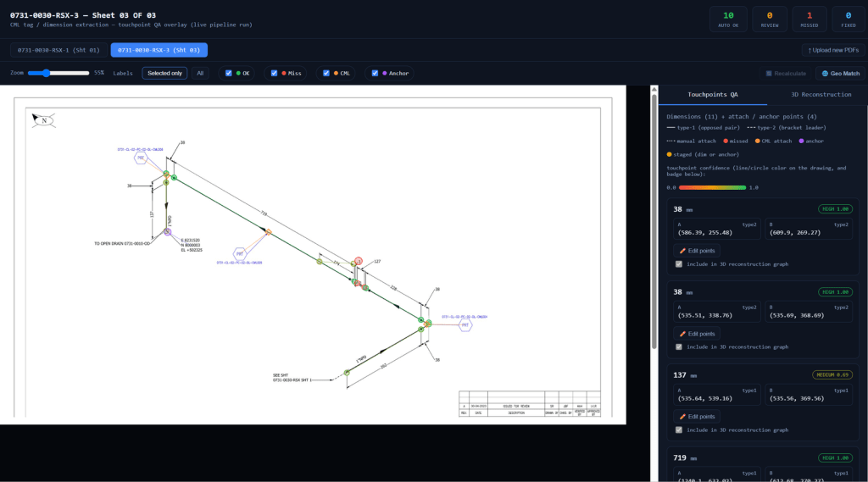Viewport: 868px width, 482px height.
Task: Uncheck 3D graph inclusion for 137 mm
Action: (x=679, y=430)
